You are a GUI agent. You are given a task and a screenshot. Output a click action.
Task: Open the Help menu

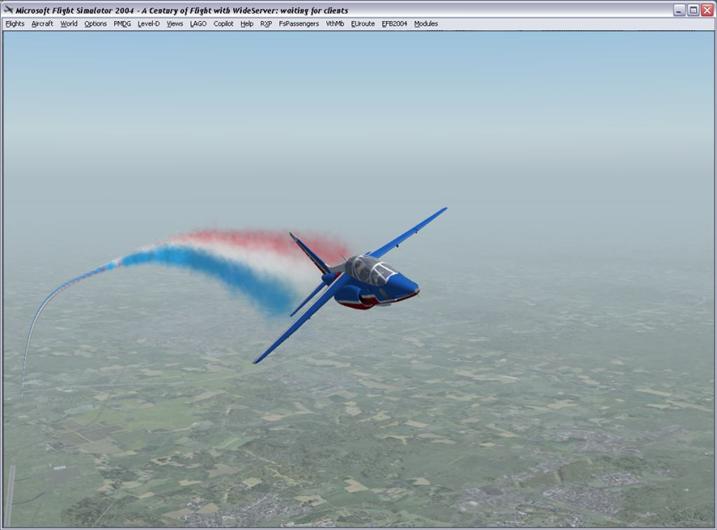(247, 24)
